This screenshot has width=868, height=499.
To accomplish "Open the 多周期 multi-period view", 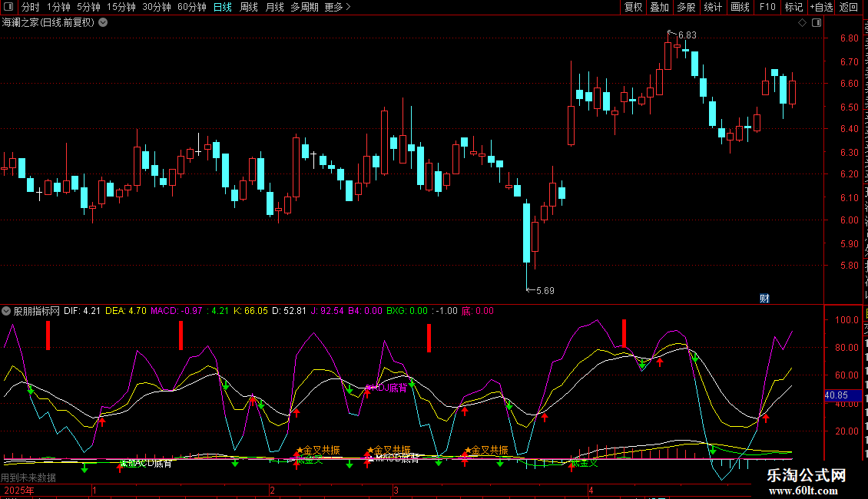I will (x=304, y=7).
